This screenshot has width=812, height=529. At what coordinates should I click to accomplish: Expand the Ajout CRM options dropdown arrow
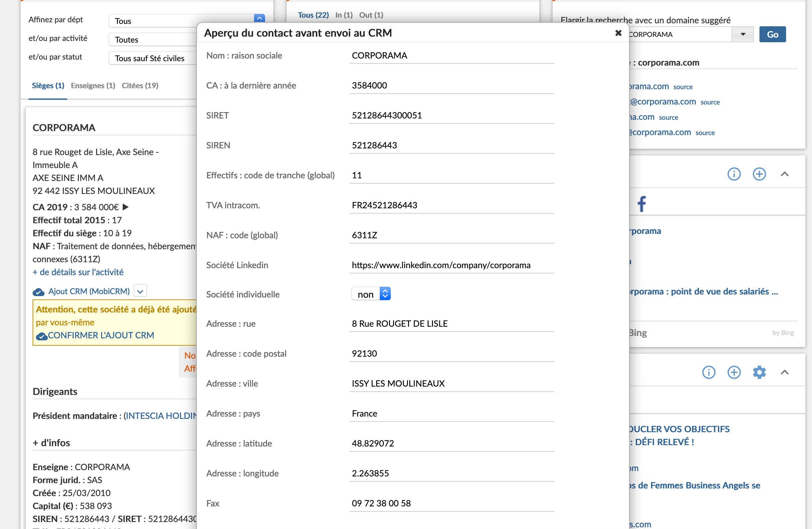coord(140,291)
